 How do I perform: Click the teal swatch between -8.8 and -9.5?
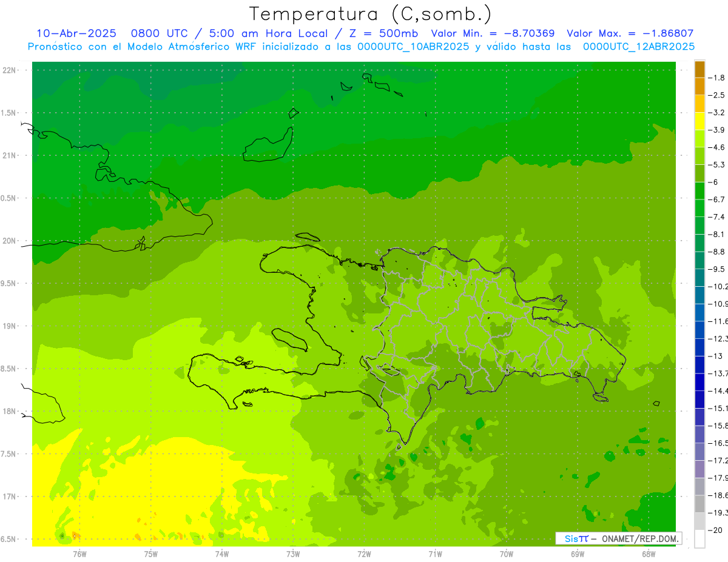(699, 261)
